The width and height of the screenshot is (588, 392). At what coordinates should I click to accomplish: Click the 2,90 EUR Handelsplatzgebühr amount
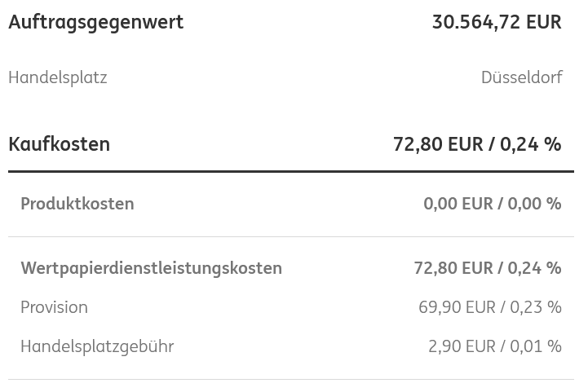pos(462,346)
